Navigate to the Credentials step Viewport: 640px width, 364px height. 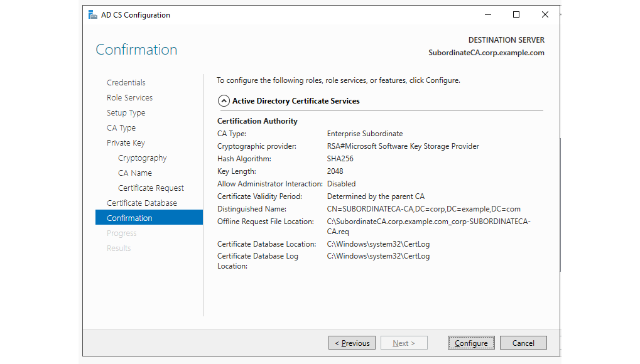tap(126, 82)
